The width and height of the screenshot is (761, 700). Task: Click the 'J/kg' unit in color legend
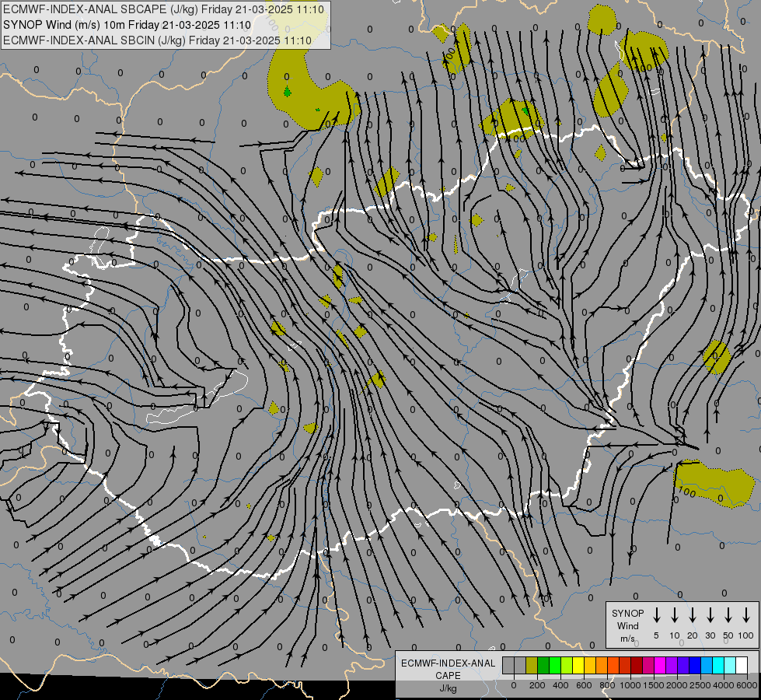(x=448, y=688)
